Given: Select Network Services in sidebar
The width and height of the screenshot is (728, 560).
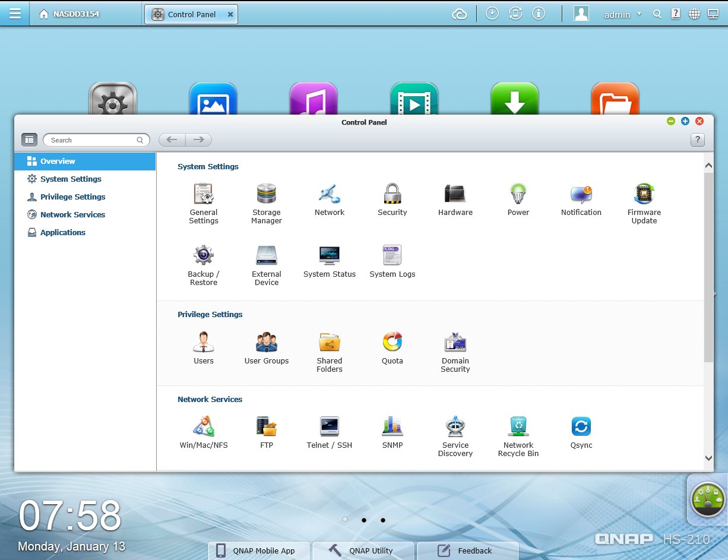Looking at the screenshot, I should click(85, 214).
